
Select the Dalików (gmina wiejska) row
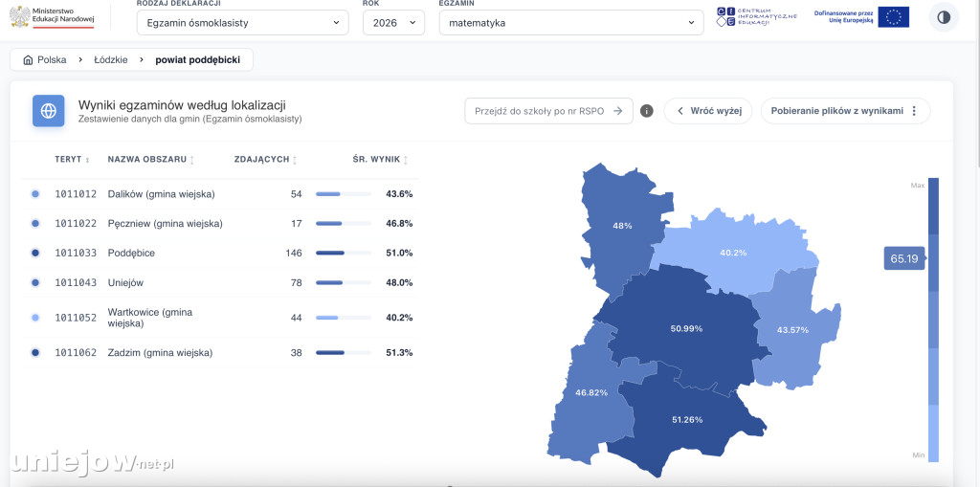[x=221, y=194]
